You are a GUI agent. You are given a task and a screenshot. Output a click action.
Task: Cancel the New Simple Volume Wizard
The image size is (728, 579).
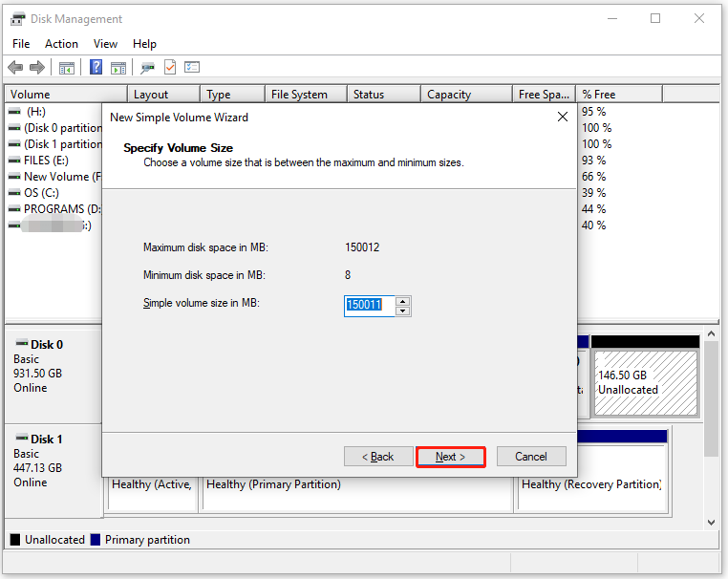(531, 457)
